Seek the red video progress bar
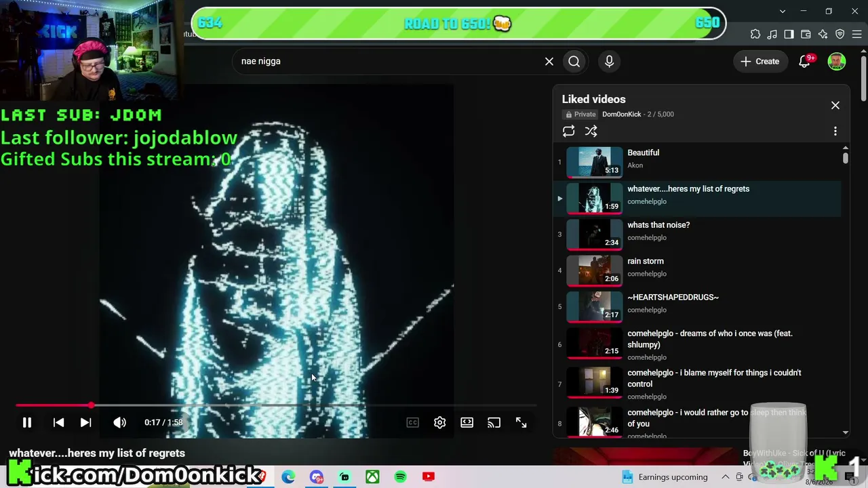 tap(276, 405)
